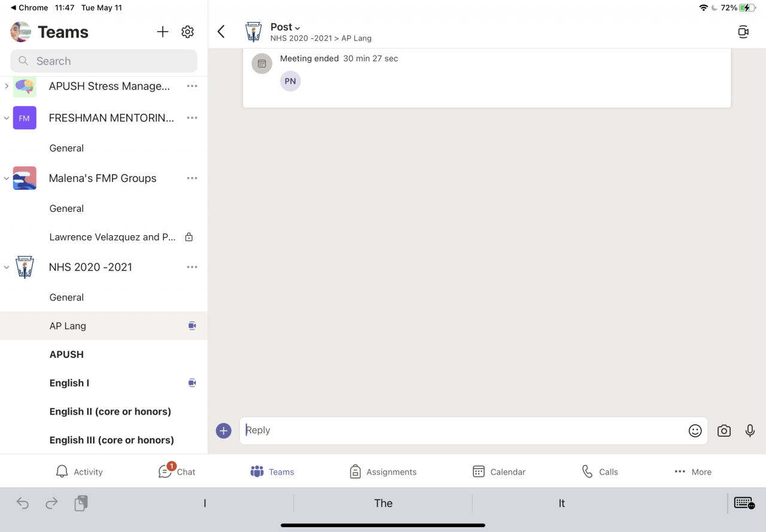This screenshot has width=766, height=532.
Task: Click into the Reply message box
Action: click(x=473, y=430)
